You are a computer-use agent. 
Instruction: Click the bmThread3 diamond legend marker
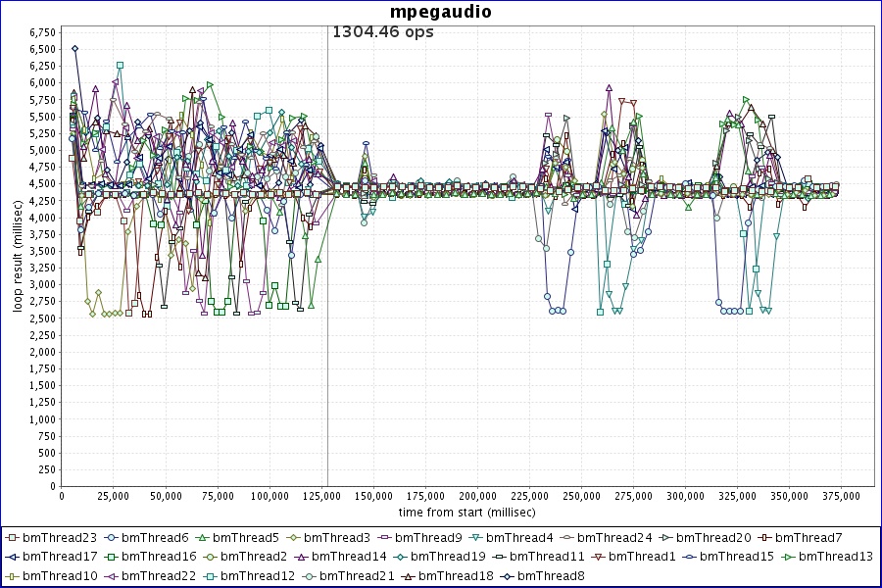coord(296,537)
